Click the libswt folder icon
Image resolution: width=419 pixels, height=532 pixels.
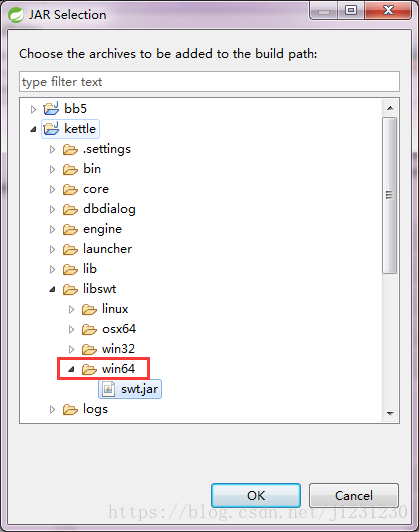coord(70,289)
